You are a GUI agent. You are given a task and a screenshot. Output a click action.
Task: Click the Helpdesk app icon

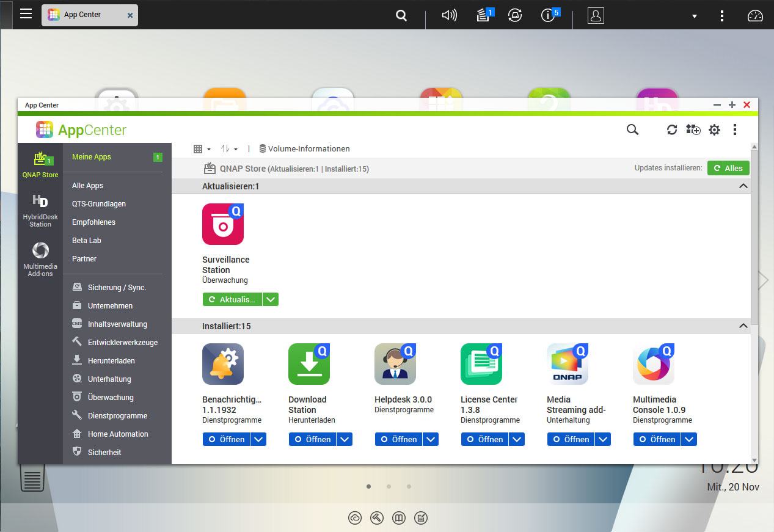(395, 364)
